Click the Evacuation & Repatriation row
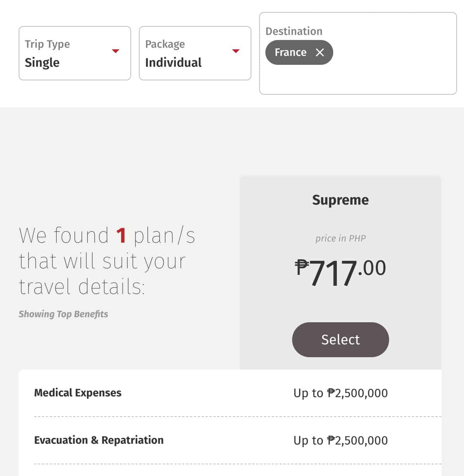 point(99,440)
